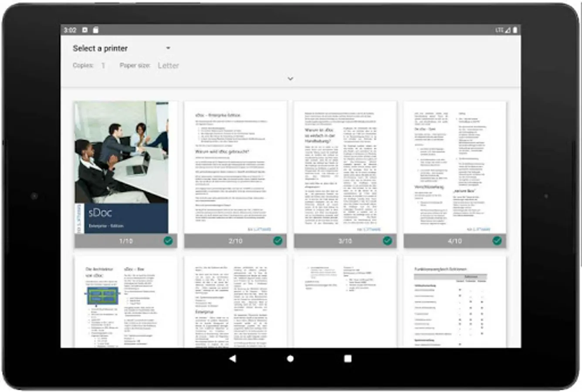Open the page thumbnail with Enterprise heading
The width and height of the screenshot is (582, 392).
click(236, 302)
